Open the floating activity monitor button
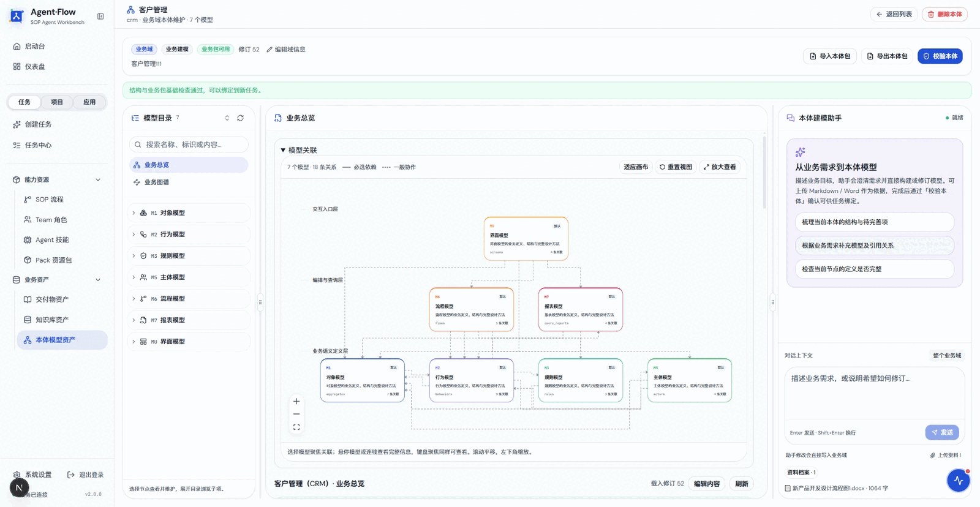 [958, 481]
